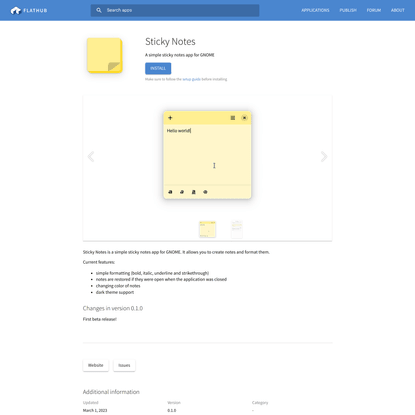
Task: Click the 'Changes in version 0.1.0' heading
Action: 113,308
